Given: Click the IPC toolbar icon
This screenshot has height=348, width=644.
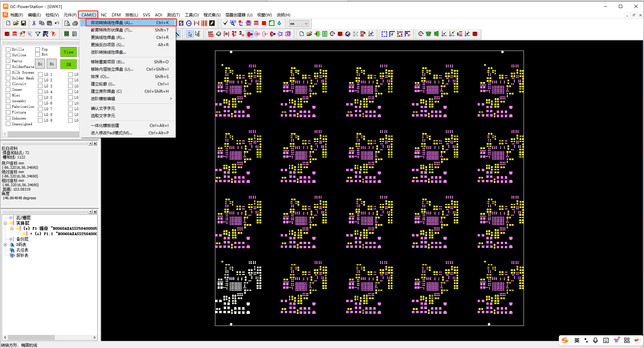Looking at the screenshot, I should [46, 34].
